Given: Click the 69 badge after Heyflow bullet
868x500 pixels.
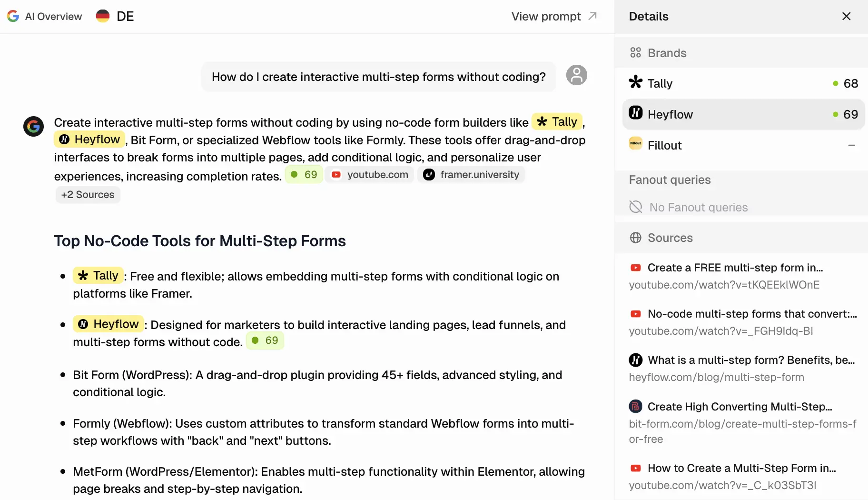Looking at the screenshot, I should click(265, 340).
